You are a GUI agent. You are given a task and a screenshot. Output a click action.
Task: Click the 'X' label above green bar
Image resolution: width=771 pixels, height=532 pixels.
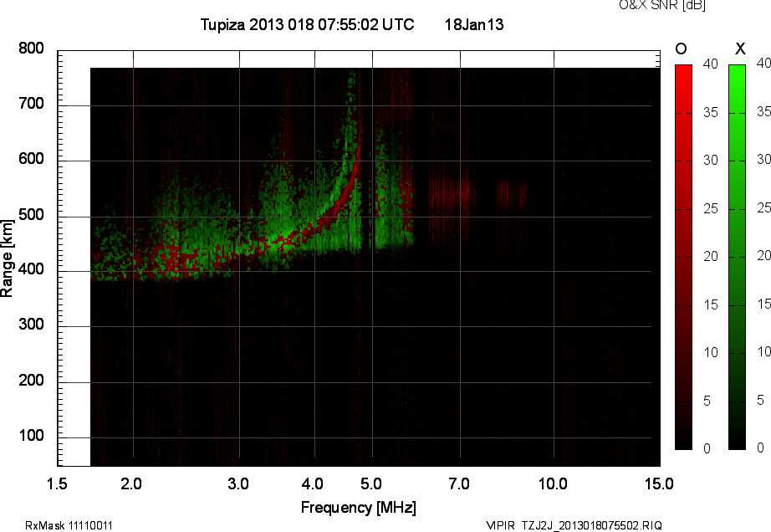pos(739,49)
